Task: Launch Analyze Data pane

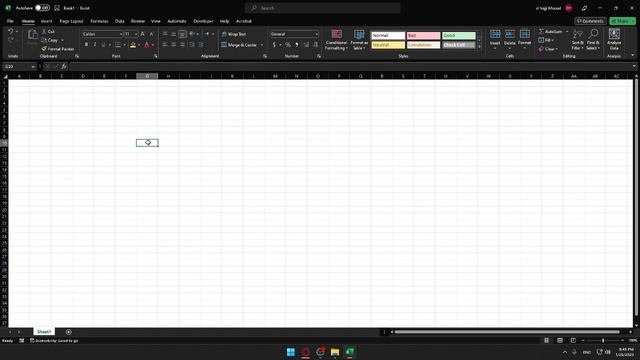Action: [614, 40]
